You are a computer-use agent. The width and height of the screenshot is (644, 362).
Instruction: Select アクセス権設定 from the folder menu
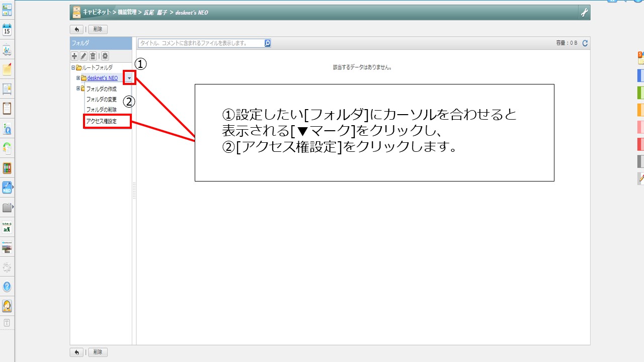coord(101,121)
